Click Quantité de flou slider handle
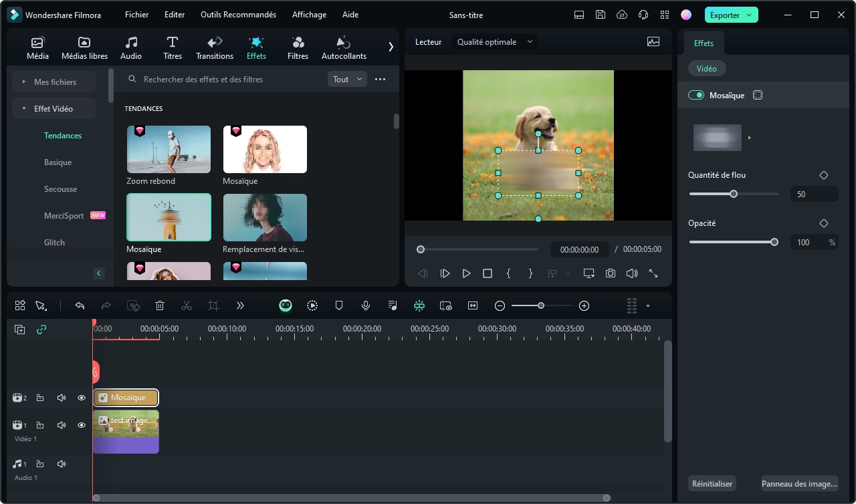 [x=734, y=194]
